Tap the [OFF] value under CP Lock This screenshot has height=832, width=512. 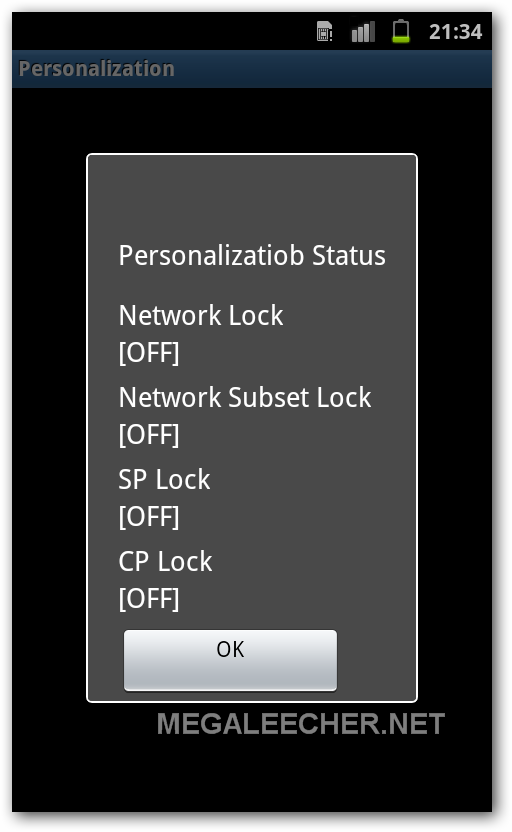click(x=149, y=599)
